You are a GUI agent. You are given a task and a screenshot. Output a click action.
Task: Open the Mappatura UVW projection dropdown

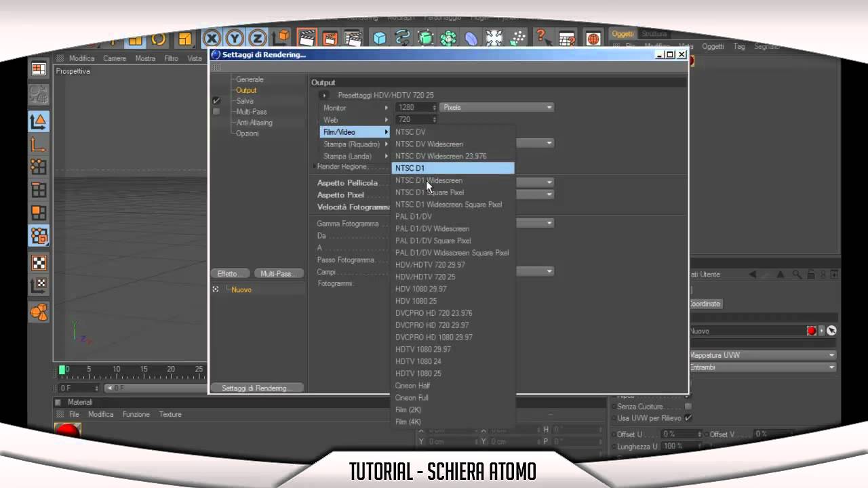(762, 355)
